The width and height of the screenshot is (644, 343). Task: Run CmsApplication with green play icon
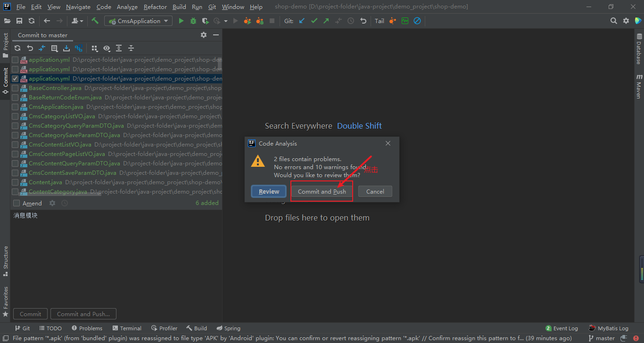click(x=181, y=21)
